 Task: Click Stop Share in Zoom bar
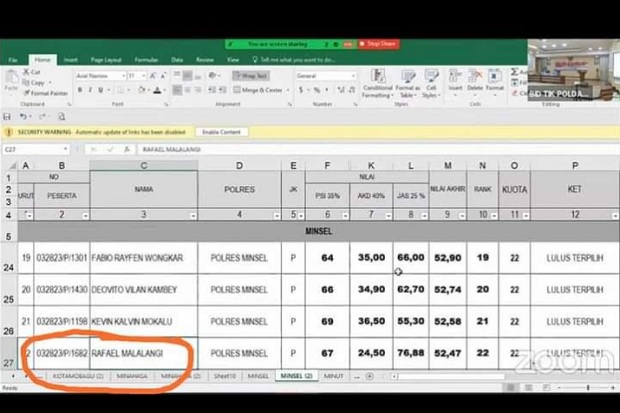(x=378, y=44)
